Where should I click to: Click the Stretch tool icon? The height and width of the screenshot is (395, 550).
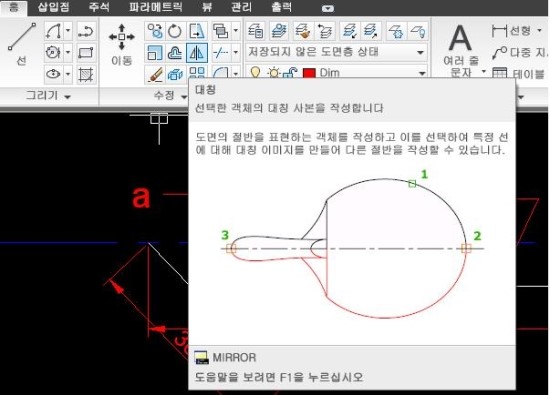coord(197,31)
